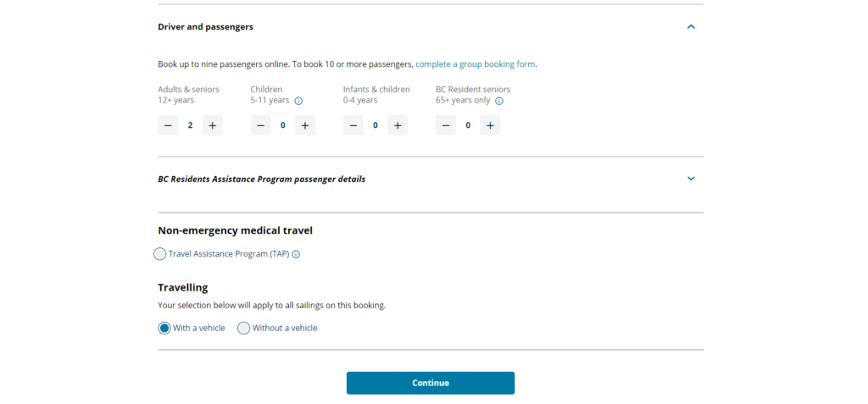Screen dimensions: 868x404
Task: Add one child aged 5-11 years
Action: click(x=305, y=125)
